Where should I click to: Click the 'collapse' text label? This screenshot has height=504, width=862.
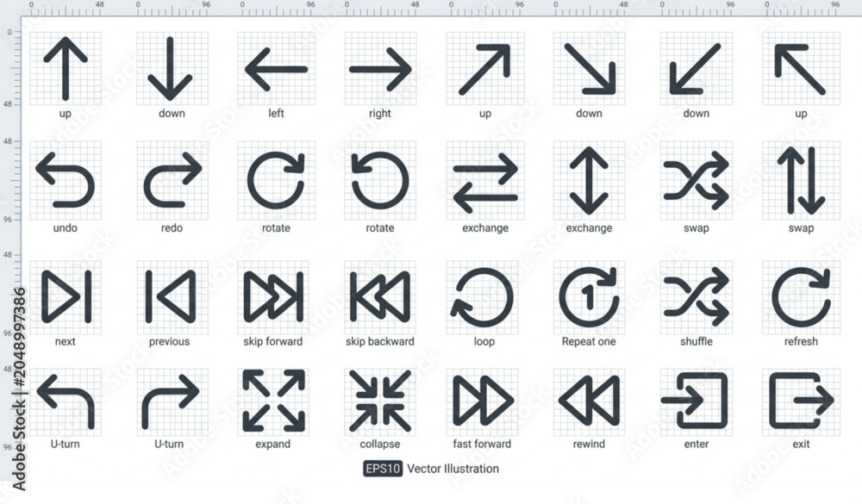[380, 444]
